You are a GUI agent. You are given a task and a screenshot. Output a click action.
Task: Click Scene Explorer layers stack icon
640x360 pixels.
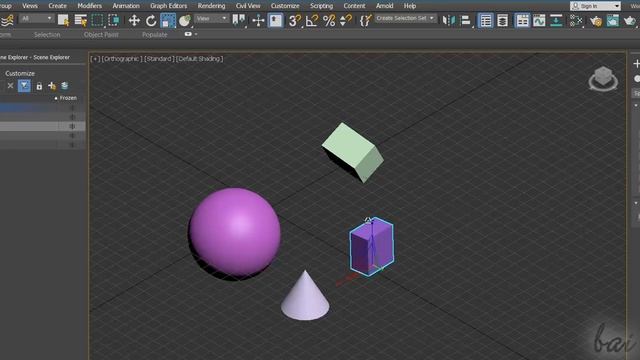(x=64, y=86)
